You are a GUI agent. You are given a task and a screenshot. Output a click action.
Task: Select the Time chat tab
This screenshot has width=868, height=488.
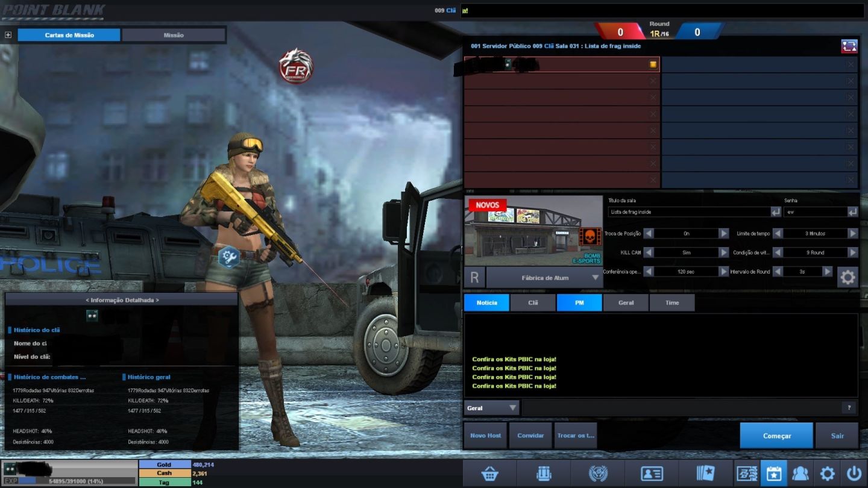(x=672, y=302)
